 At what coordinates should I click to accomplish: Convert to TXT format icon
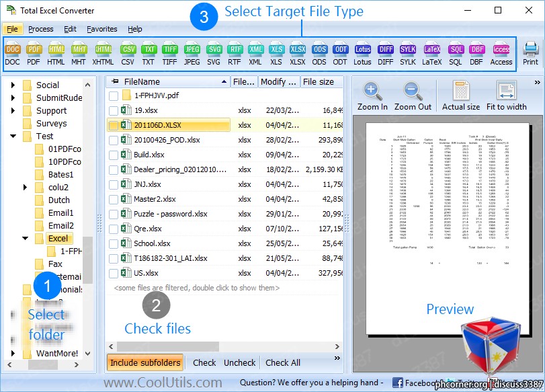tap(149, 54)
